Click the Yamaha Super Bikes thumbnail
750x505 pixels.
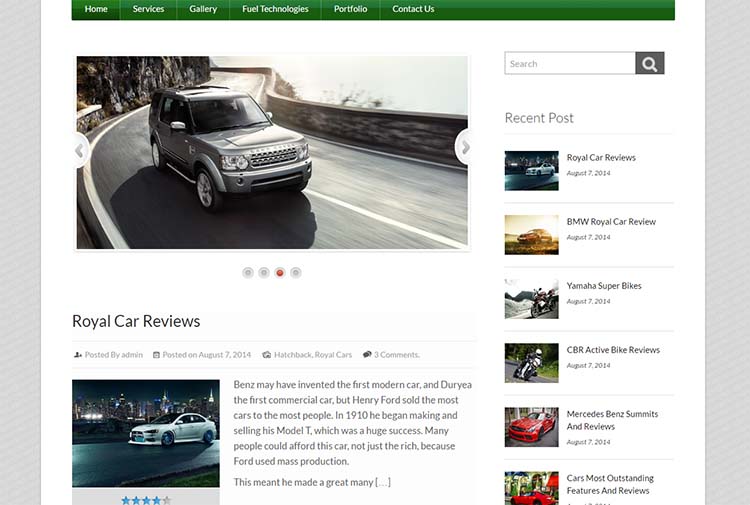(x=531, y=299)
